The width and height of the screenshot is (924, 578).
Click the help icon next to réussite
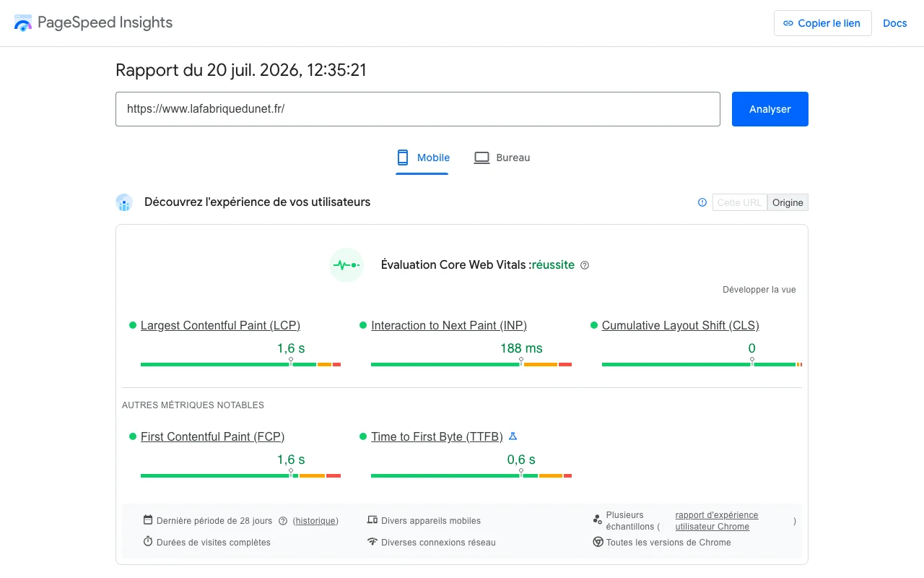tap(585, 265)
